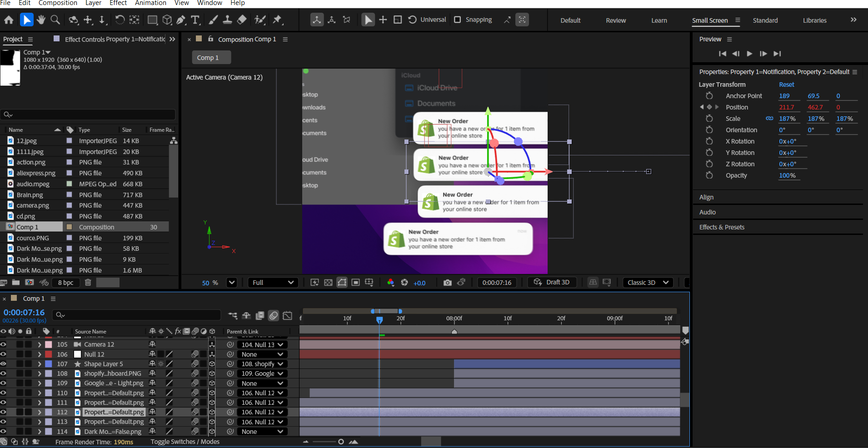Reset the Layer Transform properties
Viewport: 868px width, 448px height.
pyautogui.click(x=786, y=85)
